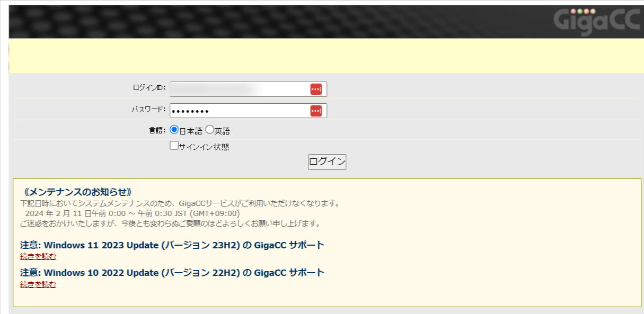Click the ログインID: label

149,87
